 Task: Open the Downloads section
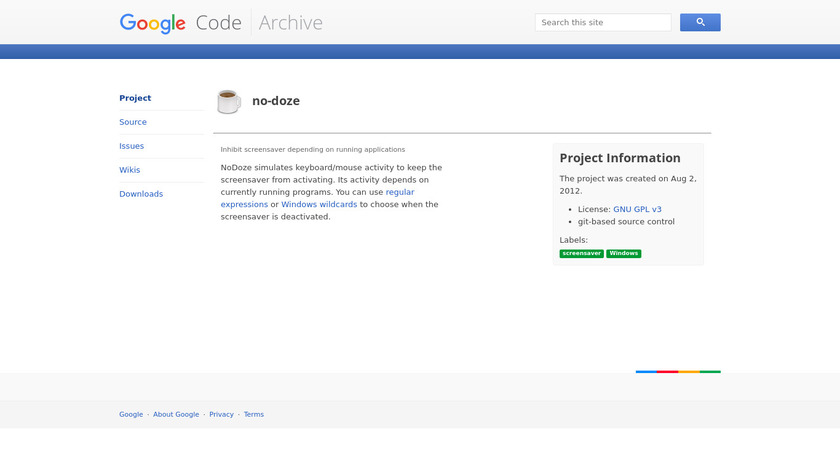click(x=141, y=194)
